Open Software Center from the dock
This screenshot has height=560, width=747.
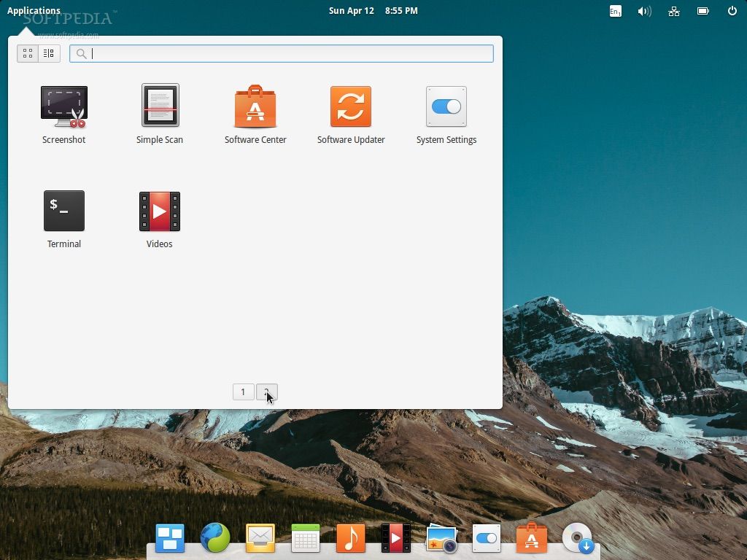pos(532,537)
